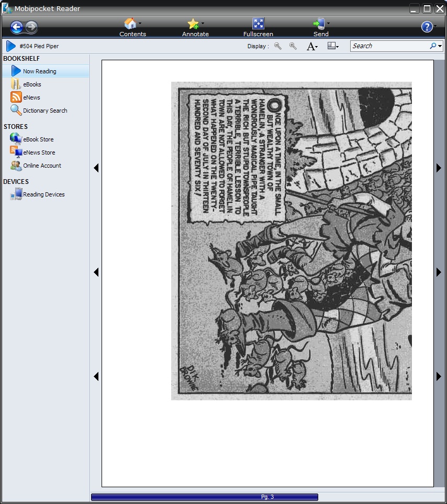Screen dimensions: 447x504
Task: Click the zoom in magnifier icon
Action: (293, 46)
